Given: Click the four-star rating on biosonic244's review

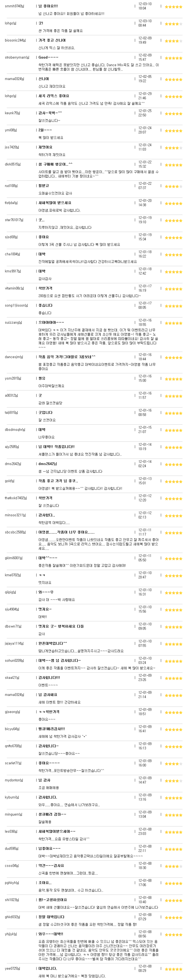Looking at the screenshot, I should [x=174, y=41].
